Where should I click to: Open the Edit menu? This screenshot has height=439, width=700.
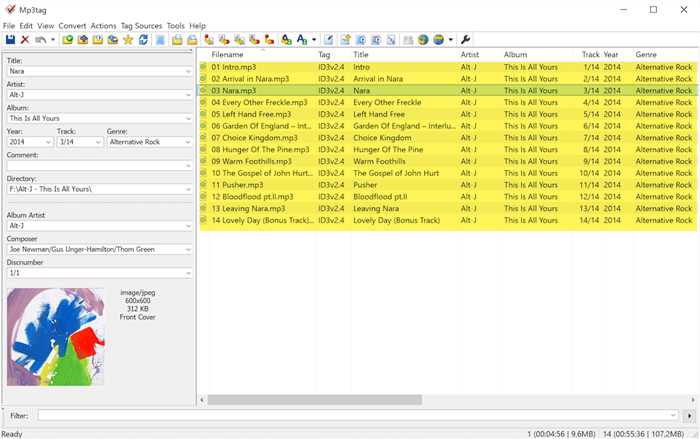click(26, 26)
